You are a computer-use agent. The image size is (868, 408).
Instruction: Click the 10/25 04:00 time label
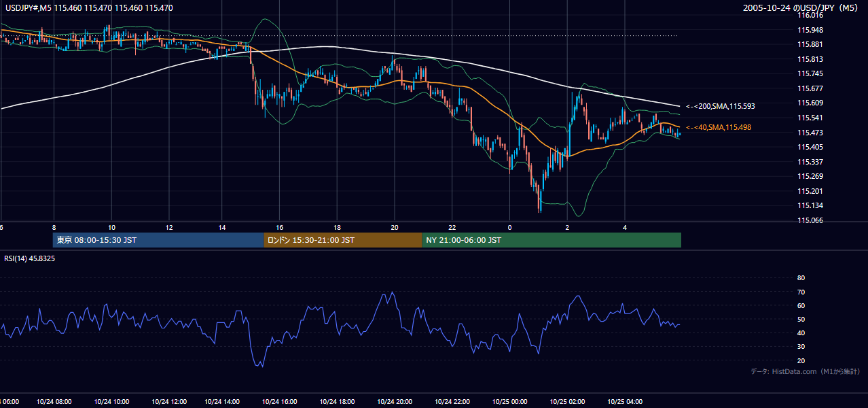tap(625, 401)
